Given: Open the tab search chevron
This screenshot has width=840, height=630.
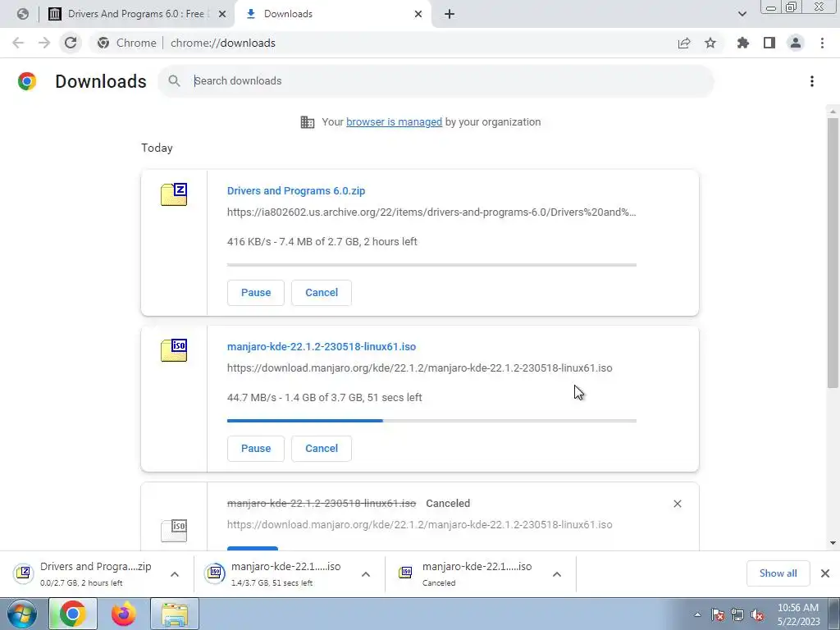Looking at the screenshot, I should coord(742,14).
